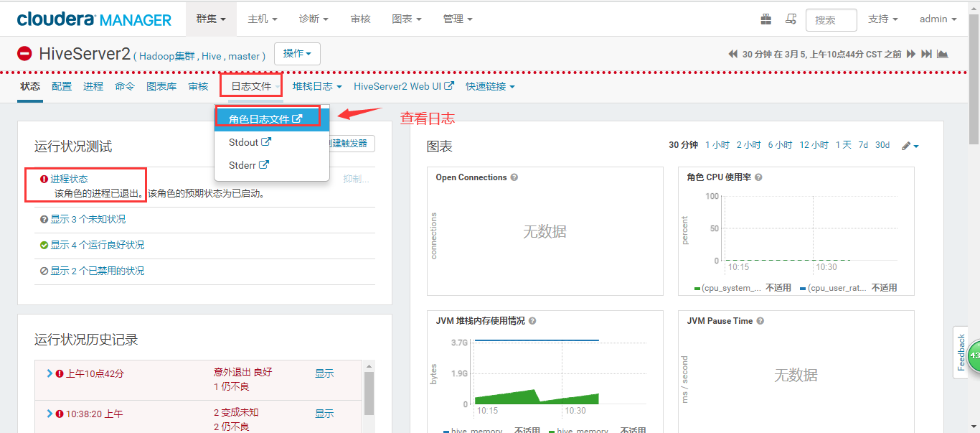Switch to the 命令 tab
This screenshot has width=980, height=433.
pyautogui.click(x=125, y=86)
